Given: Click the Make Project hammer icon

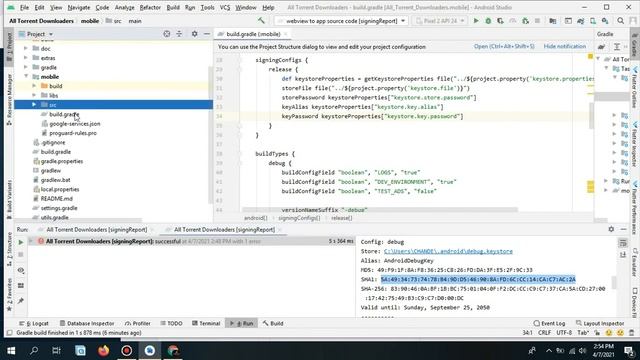Looking at the screenshot, I should click(261, 21).
